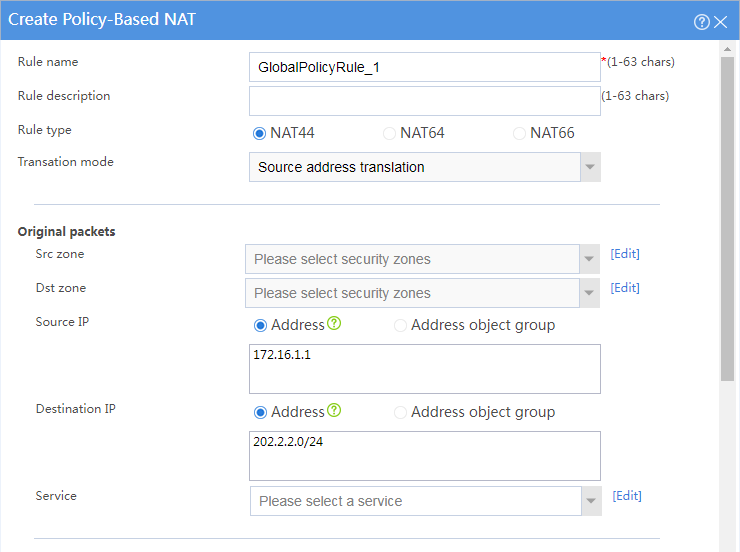The height and width of the screenshot is (552, 740).
Task: Close the Create Policy-Based NAT dialog
Action: 721,22
